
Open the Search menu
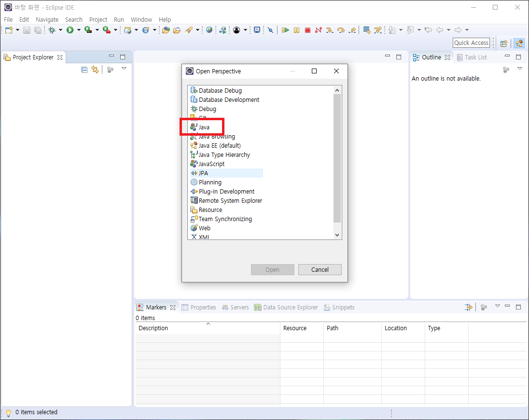[73, 20]
